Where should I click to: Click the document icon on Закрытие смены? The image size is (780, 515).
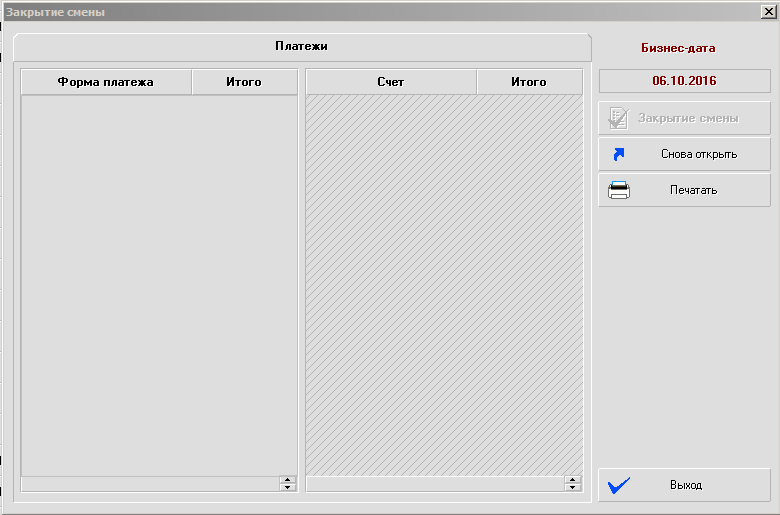pos(618,118)
